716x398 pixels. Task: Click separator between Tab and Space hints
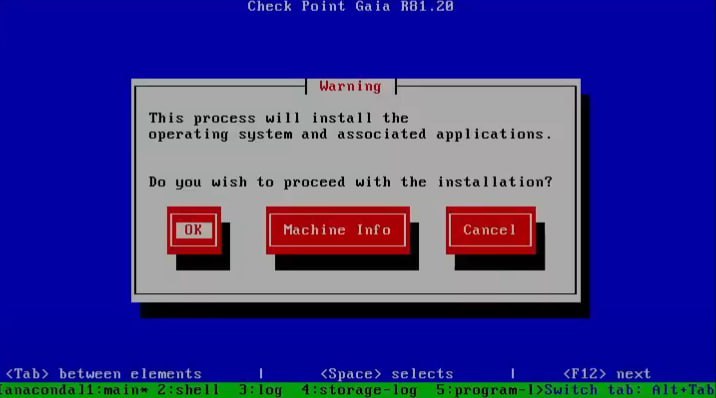pyautogui.click(x=261, y=374)
